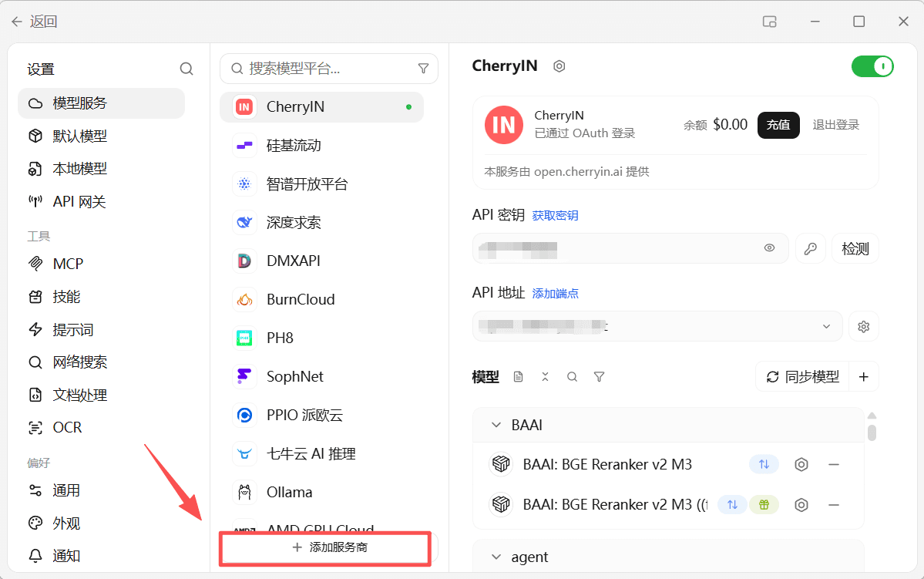
Task: Focus the 搜索模型平台 search field
Action: coord(329,69)
